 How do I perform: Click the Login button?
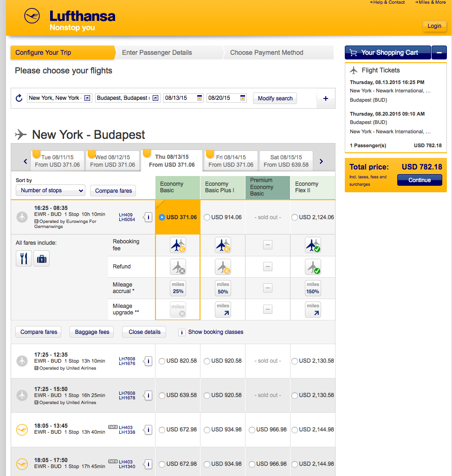[434, 26]
